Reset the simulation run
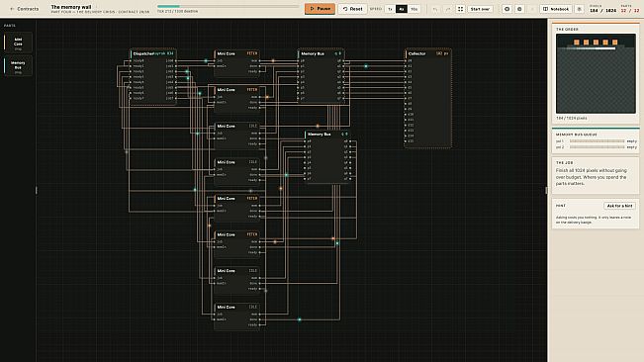 352,9
